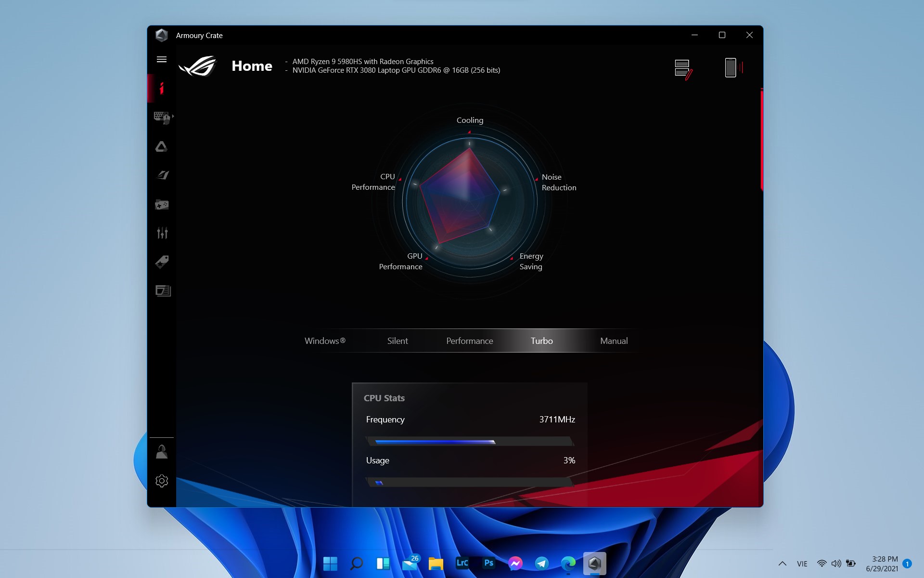Open the GameVisual slash icon
This screenshot has height=578, width=924.
pos(162,175)
